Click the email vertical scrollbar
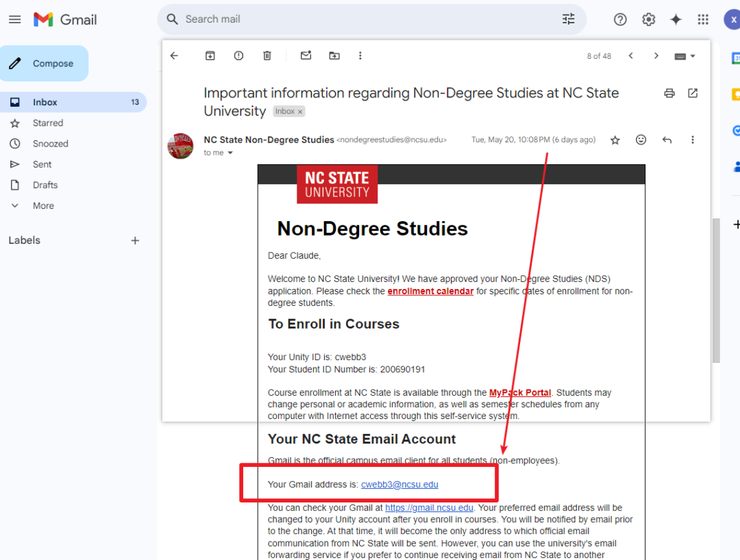The width and height of the screenshot is (740, 560). coord(716,290)
